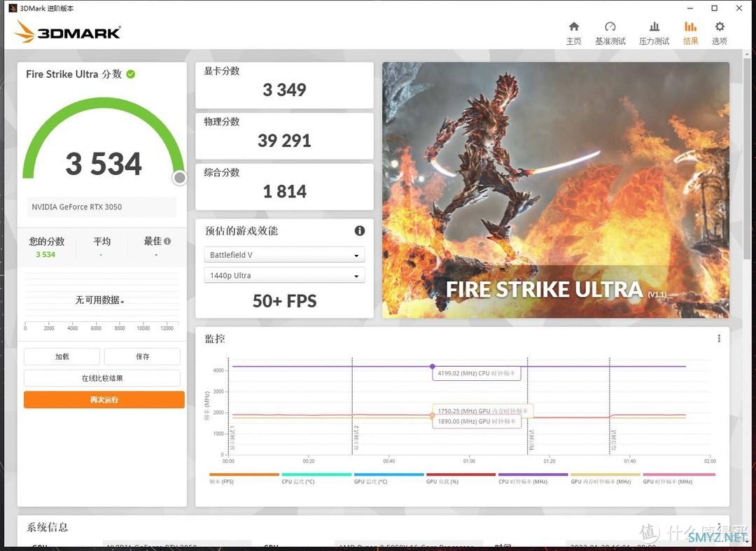Click 4199.02 (MHz) CPU tooltip
Image resolution: width=756 pixels, height=551 pixels.
click(x=477, y=373)
